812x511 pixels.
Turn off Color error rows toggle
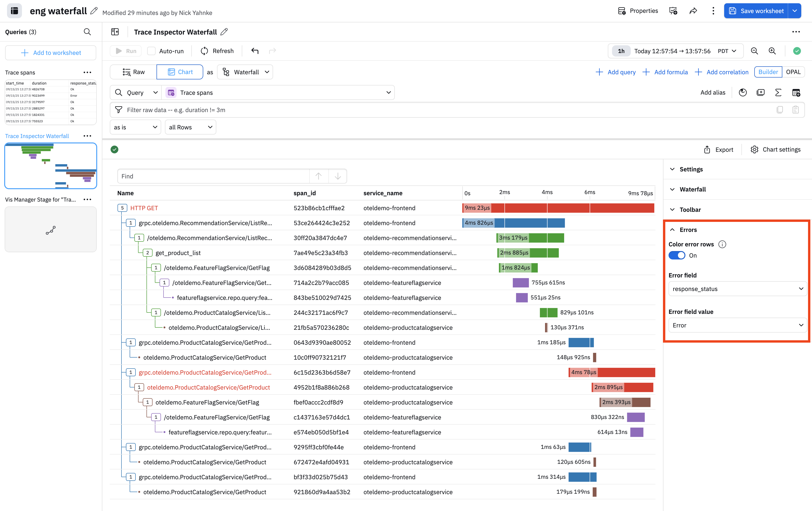pos(677,255)
